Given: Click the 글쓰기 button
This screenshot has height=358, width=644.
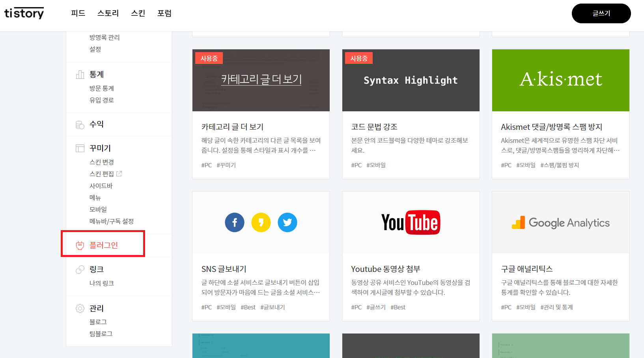Looking at the screenshot, I should tap(601, 13).
